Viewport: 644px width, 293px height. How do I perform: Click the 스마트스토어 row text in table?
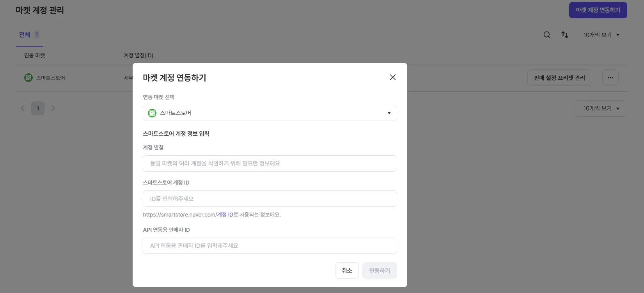pyautogui.click(x=51, y=78)
